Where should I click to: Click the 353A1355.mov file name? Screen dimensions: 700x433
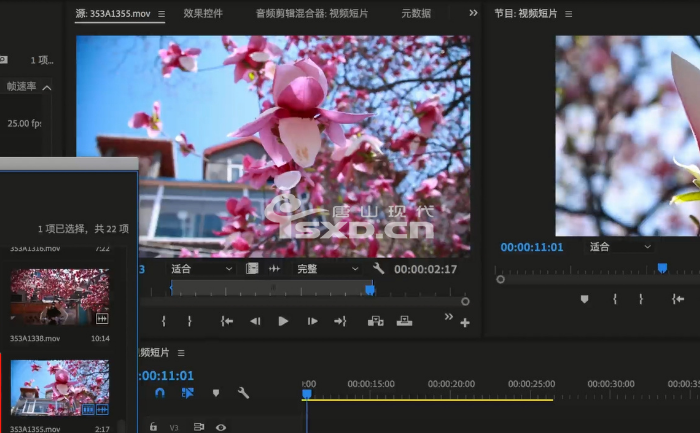coord(35,429)
